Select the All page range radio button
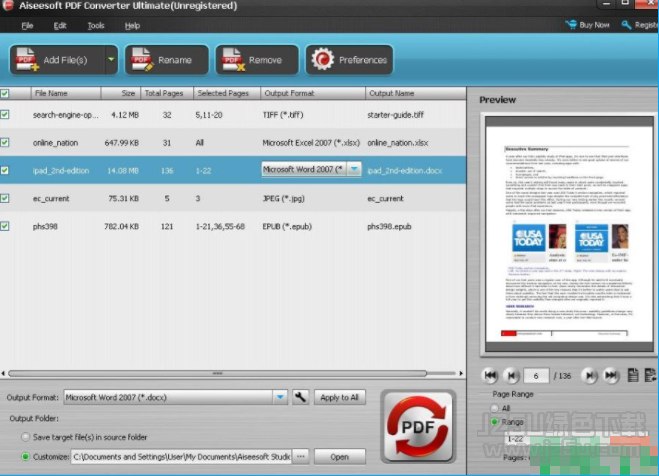The width and height of the screenshot is (659, 476). click(x=494, y=408)
